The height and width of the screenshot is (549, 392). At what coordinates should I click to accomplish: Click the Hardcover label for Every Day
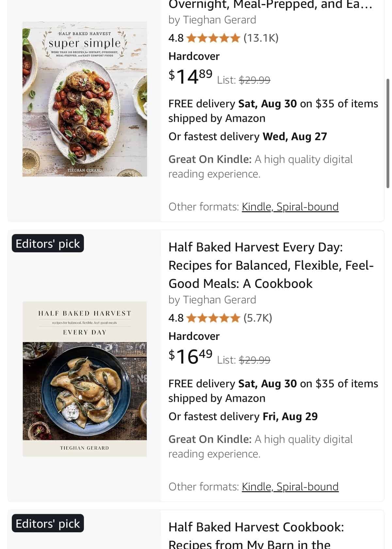point(194,336)
